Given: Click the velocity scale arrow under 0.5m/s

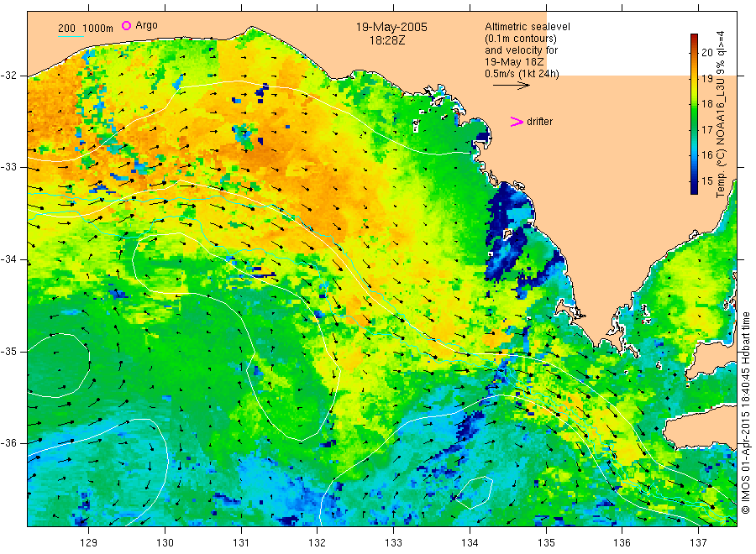Looking at the screenshot, I should click(511, 86).
